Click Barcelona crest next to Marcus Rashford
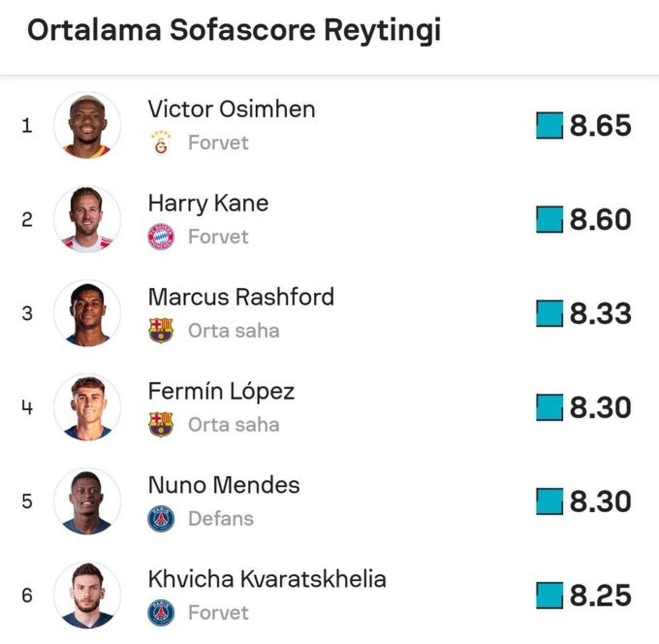This screenshot has height=644, width=659. 160,331
